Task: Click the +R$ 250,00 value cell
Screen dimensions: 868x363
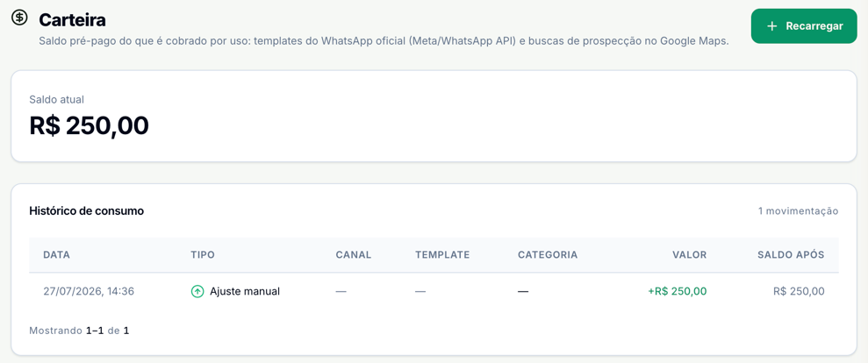Action: tap(677, 291)
